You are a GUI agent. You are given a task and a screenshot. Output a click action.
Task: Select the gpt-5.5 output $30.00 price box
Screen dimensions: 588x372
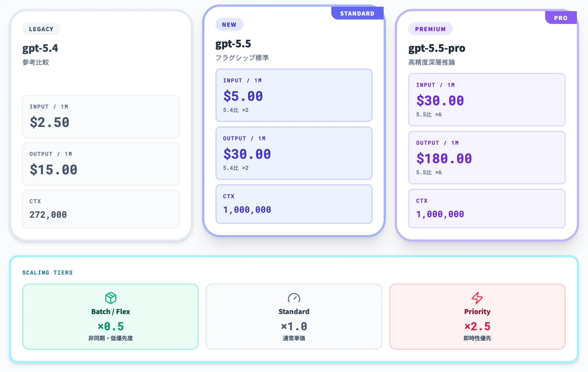click(x=294, y=153)
